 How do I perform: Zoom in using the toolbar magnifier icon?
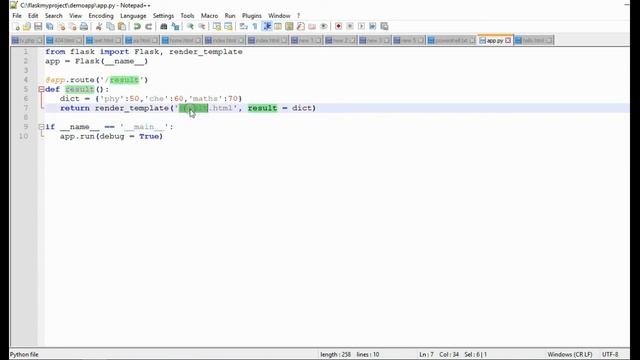[190, 27]
